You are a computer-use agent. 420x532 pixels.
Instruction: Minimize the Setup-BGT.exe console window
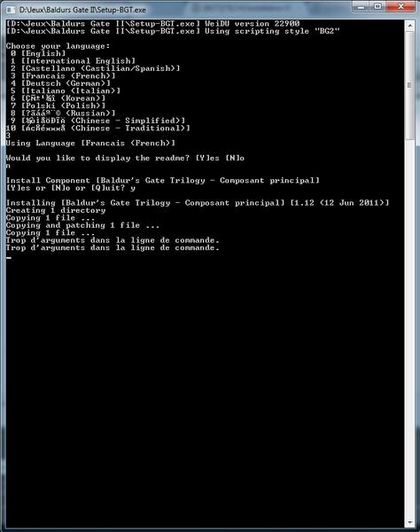(x=362, y=7)
